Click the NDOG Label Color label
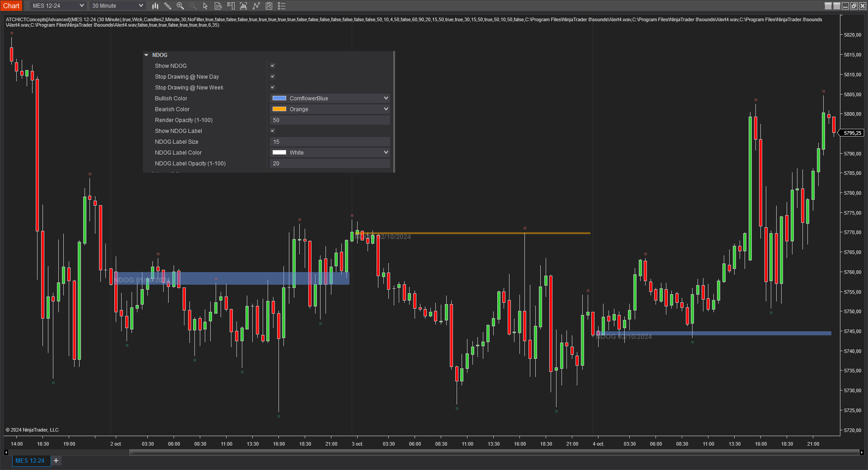The height and width of the screenshot is (470, 868). (x=178, y=153)
